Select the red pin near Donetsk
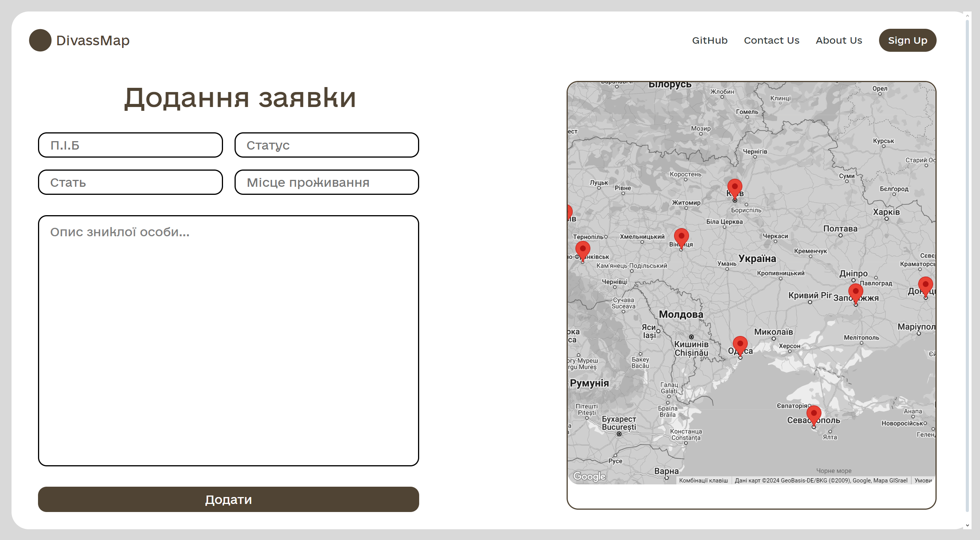Viewport: 980px width, 540px height. [925, 286]
